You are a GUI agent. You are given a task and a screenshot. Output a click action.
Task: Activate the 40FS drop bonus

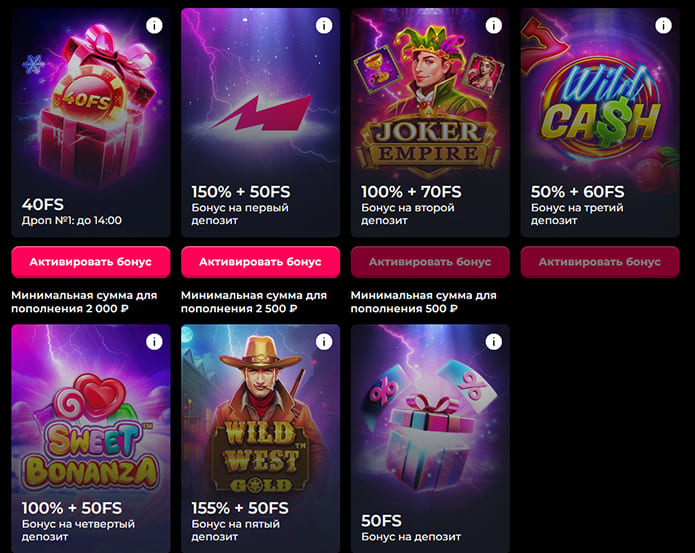pos(90,262)
